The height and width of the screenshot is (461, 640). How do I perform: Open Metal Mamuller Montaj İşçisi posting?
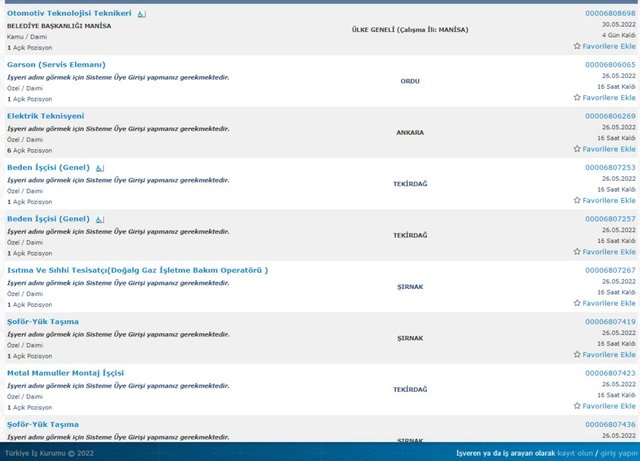[x=65, y=373]
